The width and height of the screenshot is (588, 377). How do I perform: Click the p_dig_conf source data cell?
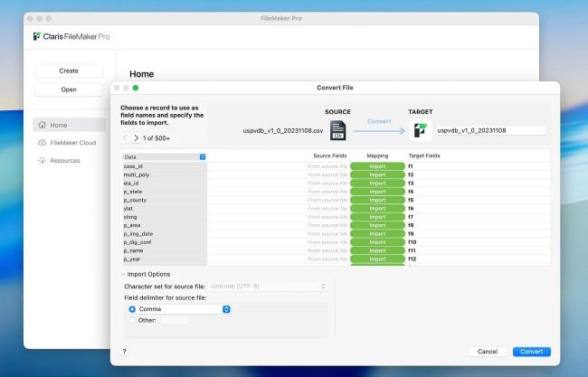click(x=165, y=242)
